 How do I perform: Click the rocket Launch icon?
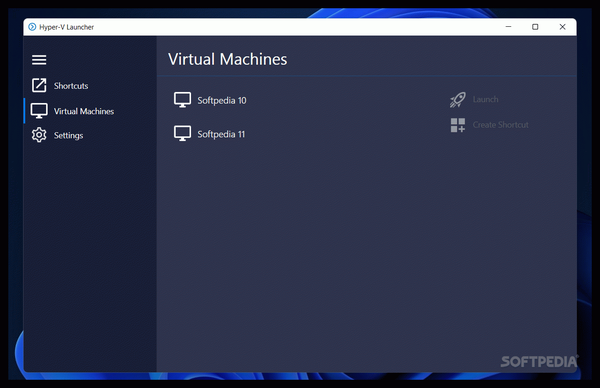[x=458, y=99]
